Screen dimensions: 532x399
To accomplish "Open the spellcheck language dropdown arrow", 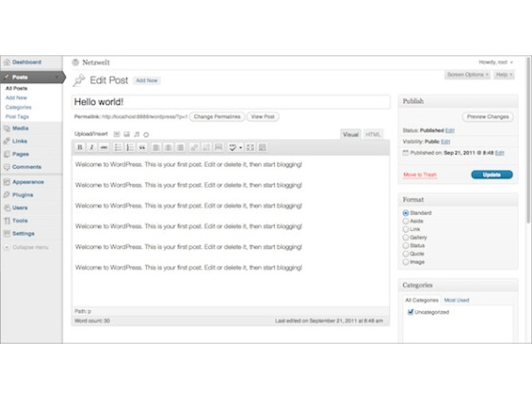I will coord(241,147).
